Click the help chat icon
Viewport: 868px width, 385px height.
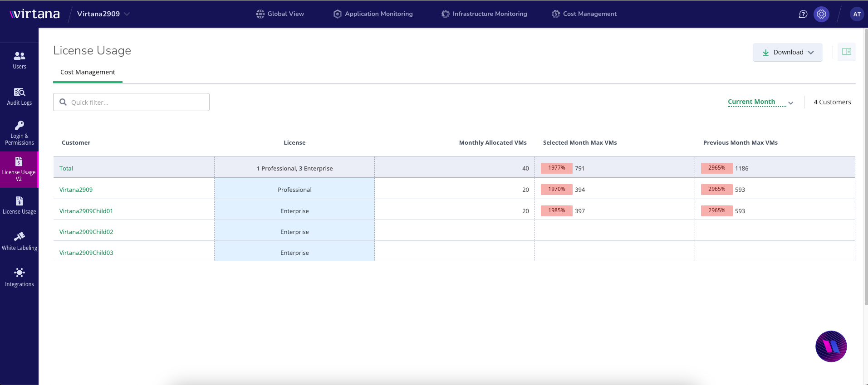tap(803, 14)
